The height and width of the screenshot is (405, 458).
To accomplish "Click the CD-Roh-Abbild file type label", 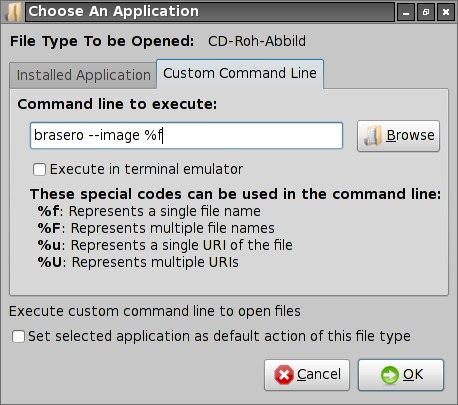I will pyautogui.click(x=257, y=41).
